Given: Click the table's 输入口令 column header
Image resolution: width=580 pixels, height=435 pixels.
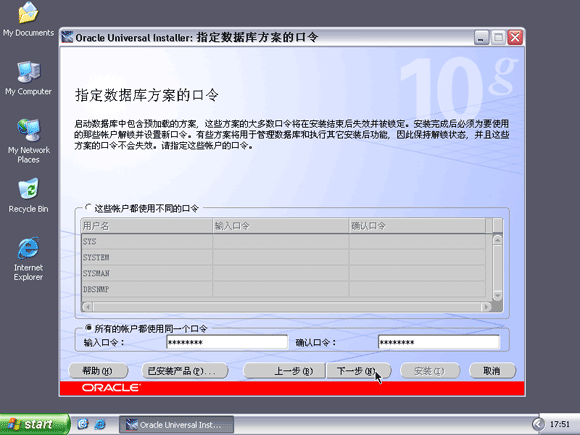Looking at the screenshot, I should pos(281,226).
